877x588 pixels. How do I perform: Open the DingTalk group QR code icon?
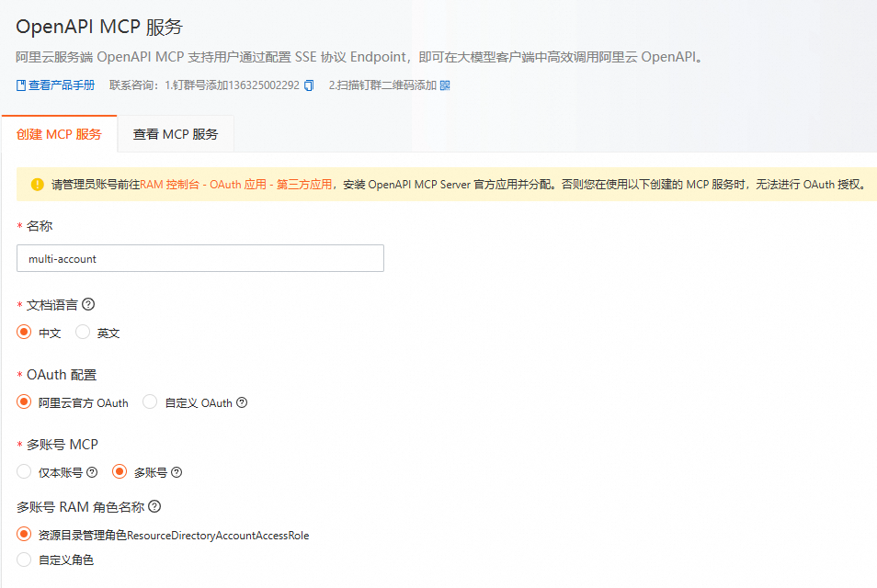tap(445, 85)
